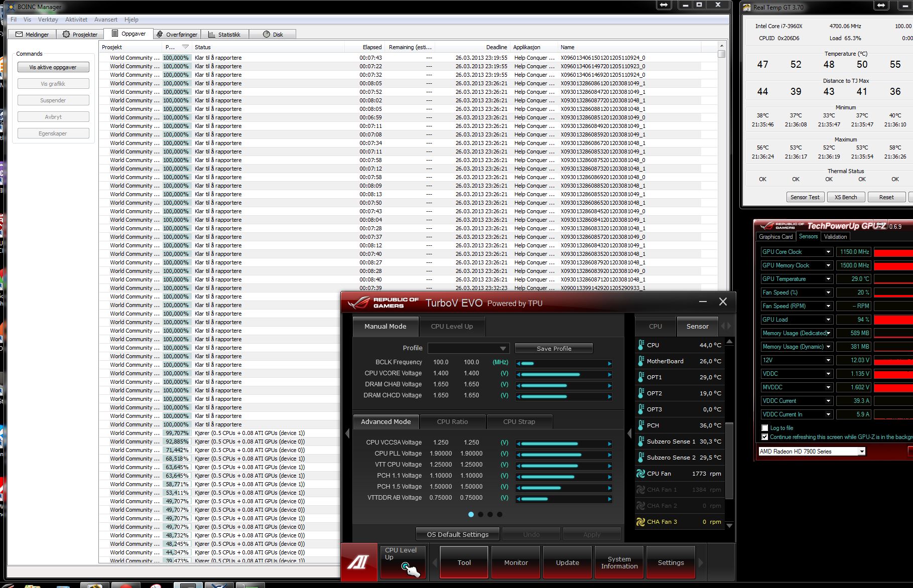Viewport: 913px width, 588px height.
Task: Click PCH sensor thermometer icon
Action: [641, 425]
